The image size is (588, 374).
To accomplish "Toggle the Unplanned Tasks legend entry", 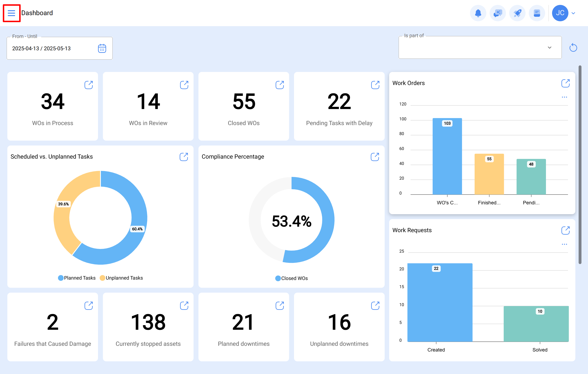I will [121, 278].
